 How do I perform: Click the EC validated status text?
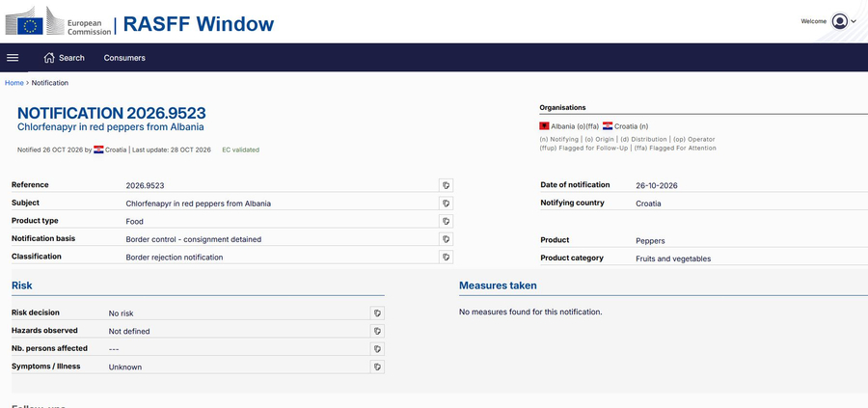tap(241, 150)
